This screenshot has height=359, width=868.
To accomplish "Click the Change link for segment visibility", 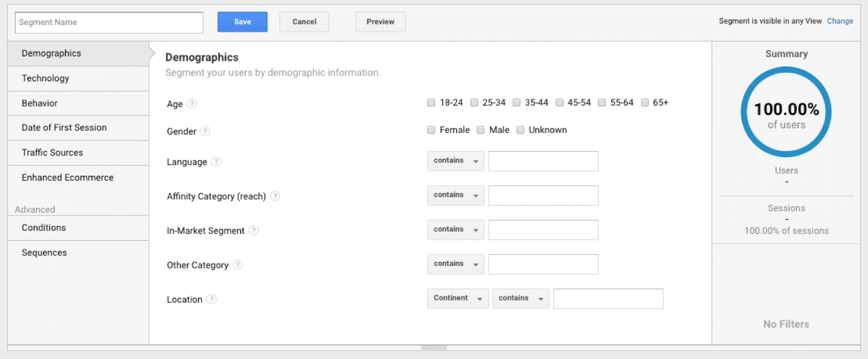I will 840,20.
